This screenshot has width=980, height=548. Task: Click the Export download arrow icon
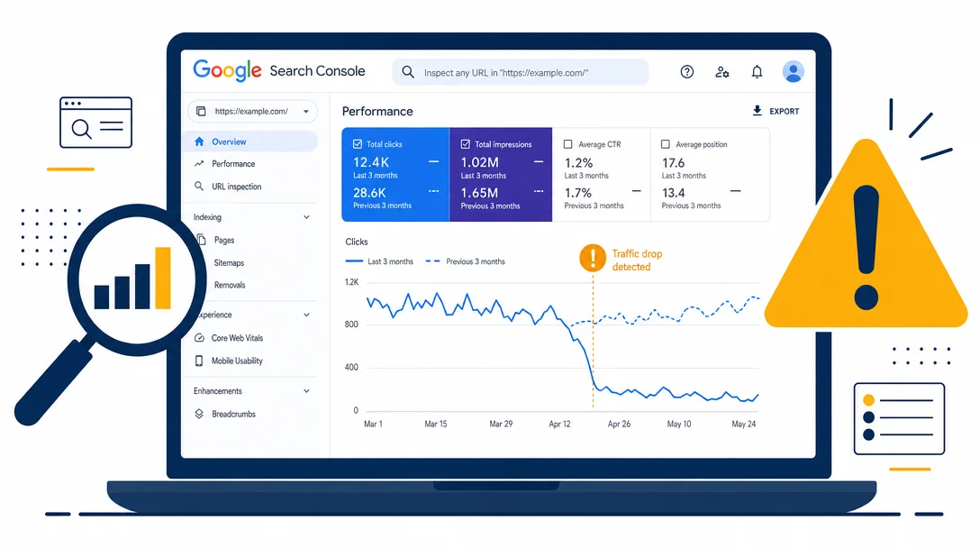pyautogui.click(x=757, y=111)
